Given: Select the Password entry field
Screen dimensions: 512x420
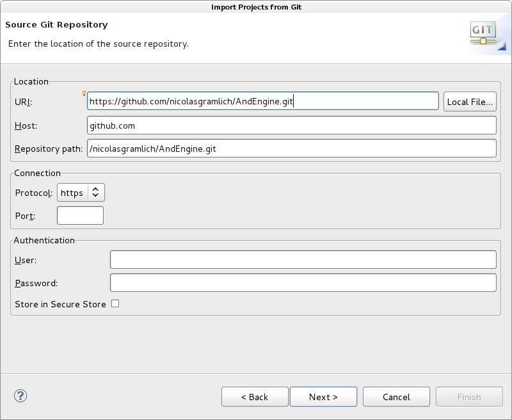Looking at the screenshot, I should [x=303, y=282].
